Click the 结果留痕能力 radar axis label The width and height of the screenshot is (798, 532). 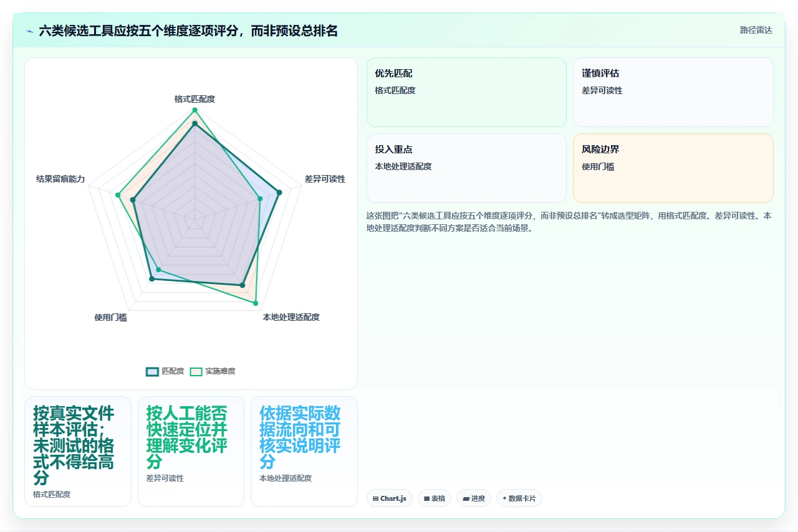pos(60,179)
